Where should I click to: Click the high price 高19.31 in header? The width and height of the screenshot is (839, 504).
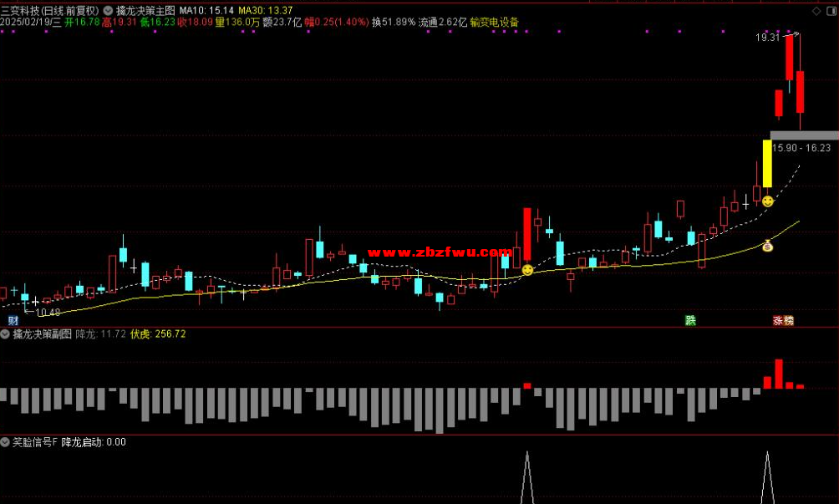click(119, 22)
